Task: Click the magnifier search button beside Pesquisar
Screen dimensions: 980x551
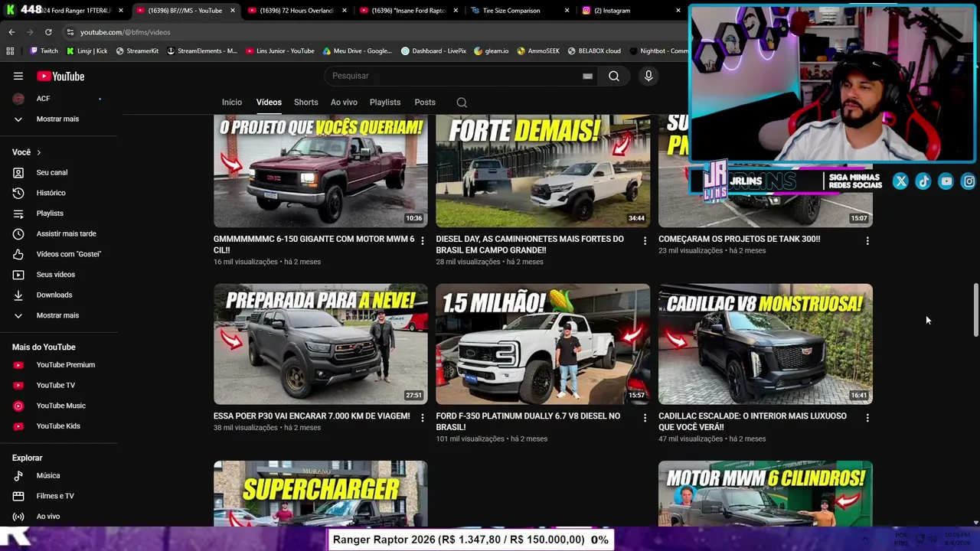Action: (614, 76)
